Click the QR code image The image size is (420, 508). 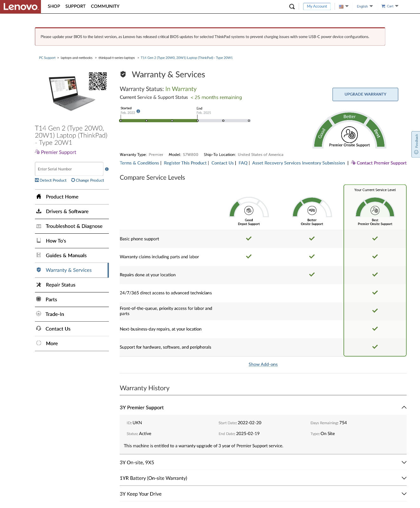[98, 81]
